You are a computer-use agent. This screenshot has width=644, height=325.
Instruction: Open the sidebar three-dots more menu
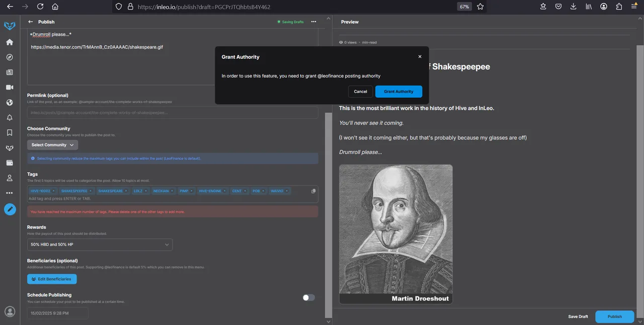10,193
